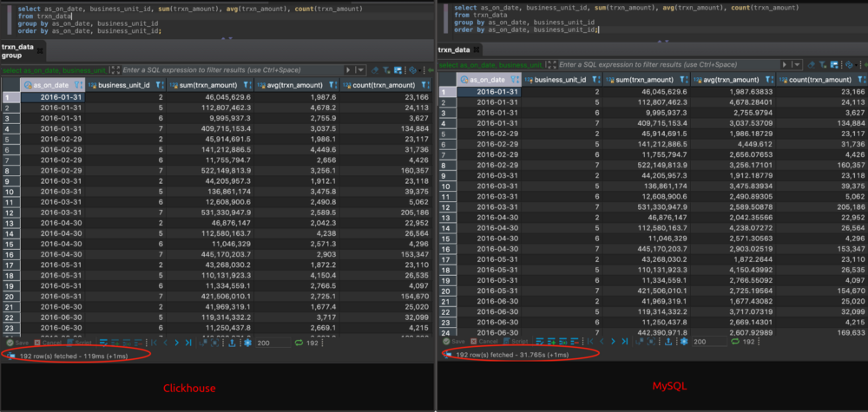Go to next row in Clickhouse window

pos(176,343)
